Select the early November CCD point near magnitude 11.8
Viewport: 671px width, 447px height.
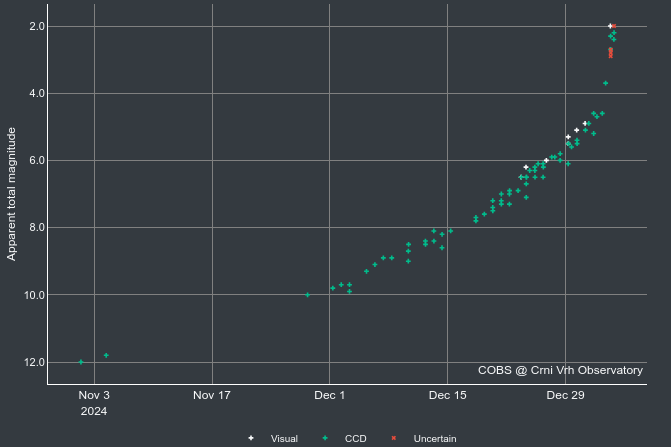tap(106, 355)
